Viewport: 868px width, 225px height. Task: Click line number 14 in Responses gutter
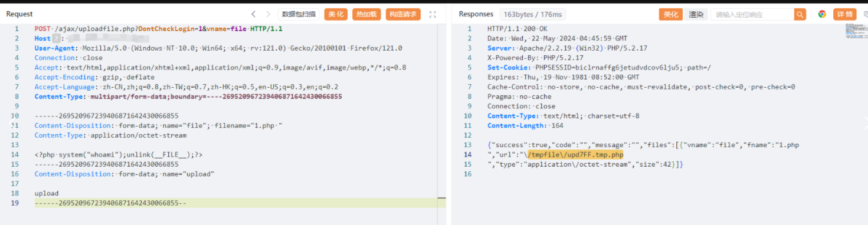[x=468, y=154]
